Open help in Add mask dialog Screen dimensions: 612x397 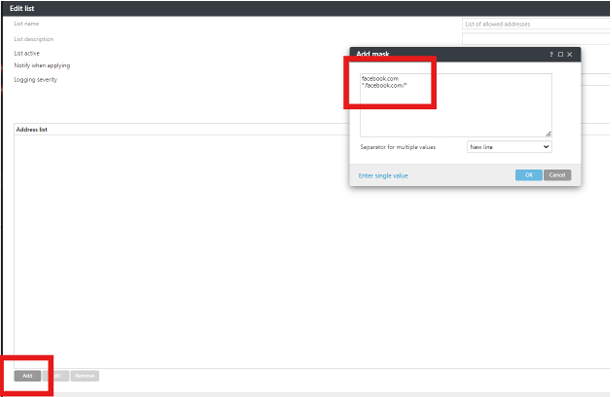(551, 55)
